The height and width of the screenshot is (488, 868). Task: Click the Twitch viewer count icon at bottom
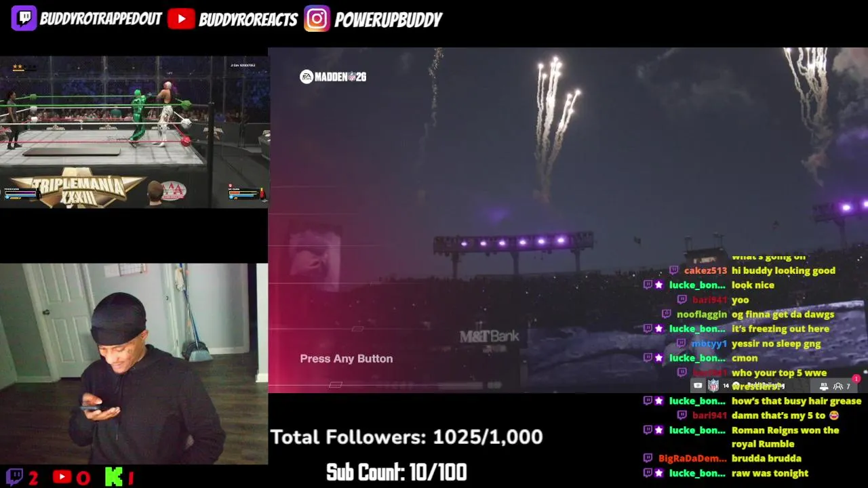(14, 477)
